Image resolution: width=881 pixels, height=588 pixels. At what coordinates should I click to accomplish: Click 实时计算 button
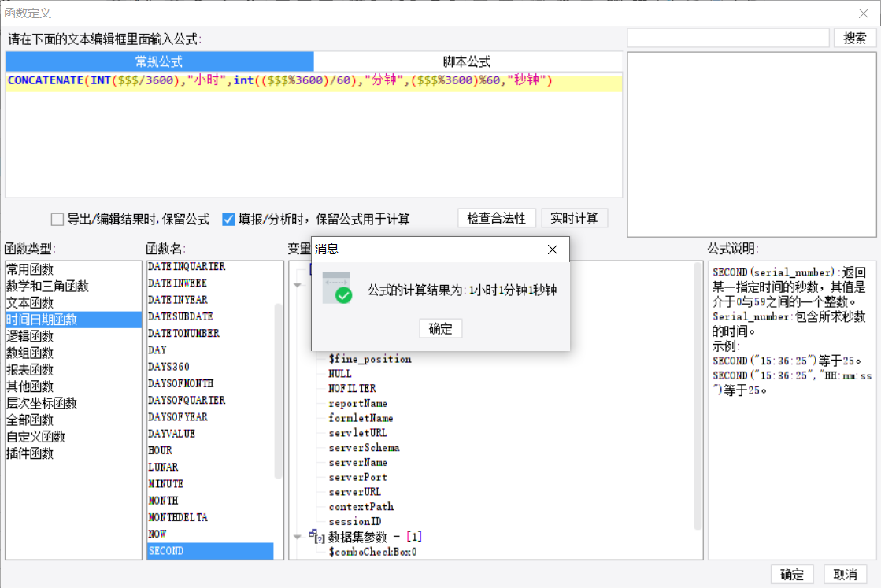click(x=574, y=219)
